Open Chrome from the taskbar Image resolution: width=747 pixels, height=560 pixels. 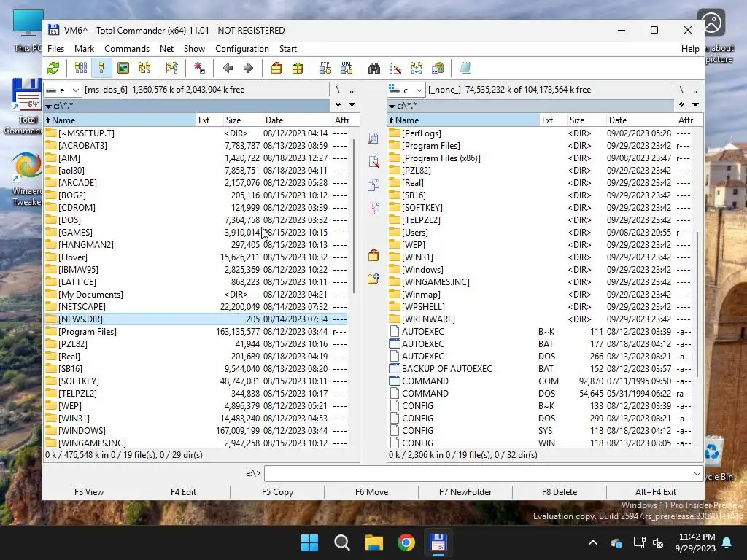point(406,542)
